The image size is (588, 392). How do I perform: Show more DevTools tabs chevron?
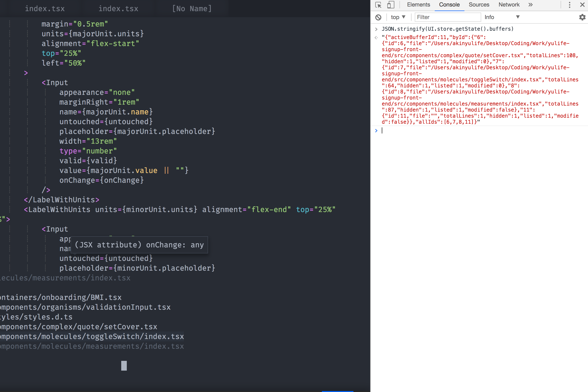tap(531, 5)
